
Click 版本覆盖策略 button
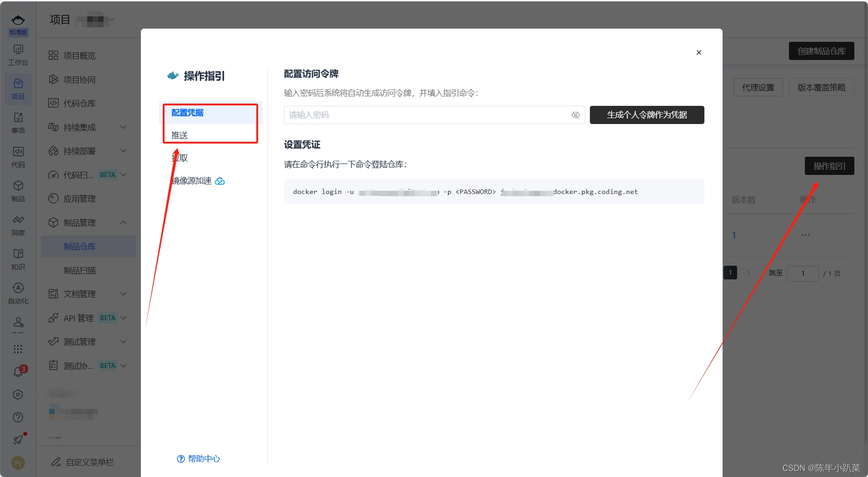822,87
